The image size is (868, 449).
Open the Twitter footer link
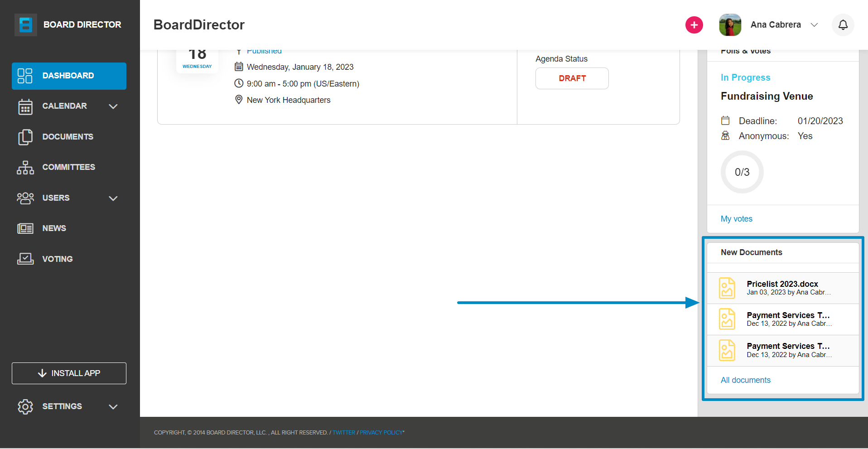click(344, 433)
